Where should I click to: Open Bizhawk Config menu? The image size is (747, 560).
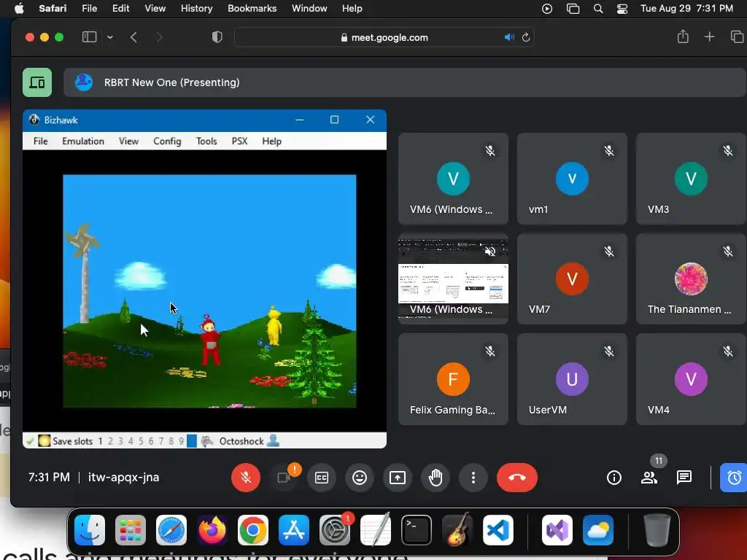pyautogui.click(x=167, y=141)
